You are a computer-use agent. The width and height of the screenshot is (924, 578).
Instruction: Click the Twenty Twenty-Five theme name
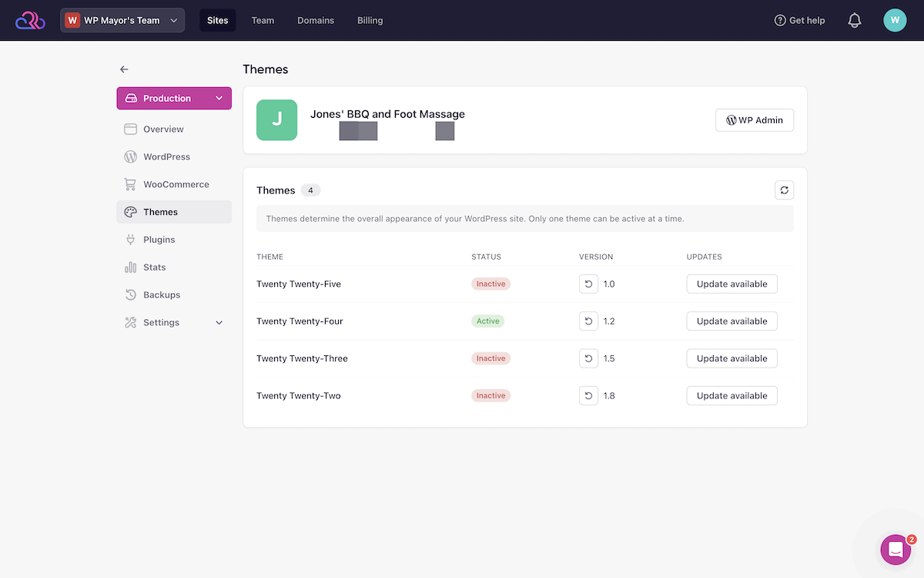point(299,284)
